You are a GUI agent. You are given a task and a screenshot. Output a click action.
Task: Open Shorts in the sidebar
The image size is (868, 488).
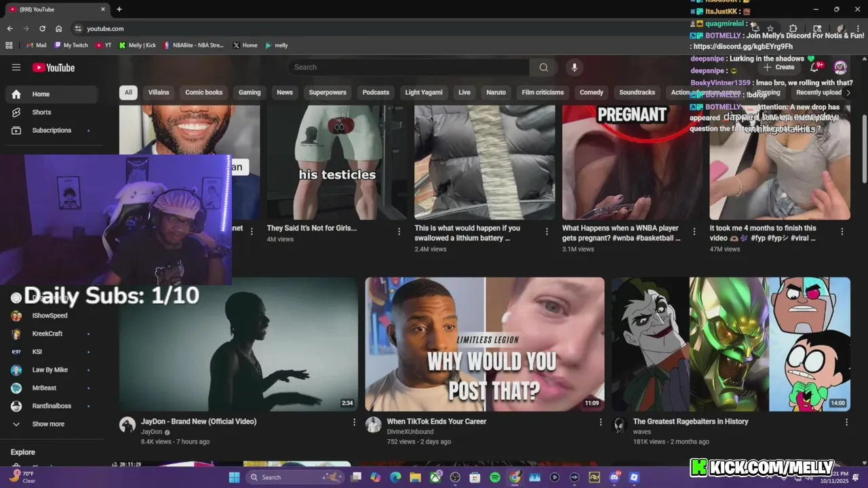coord(51,113)
